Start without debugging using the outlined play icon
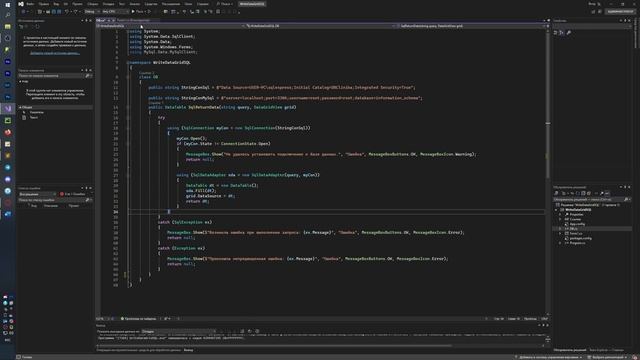The image size is (640, 360). point(149,11)
